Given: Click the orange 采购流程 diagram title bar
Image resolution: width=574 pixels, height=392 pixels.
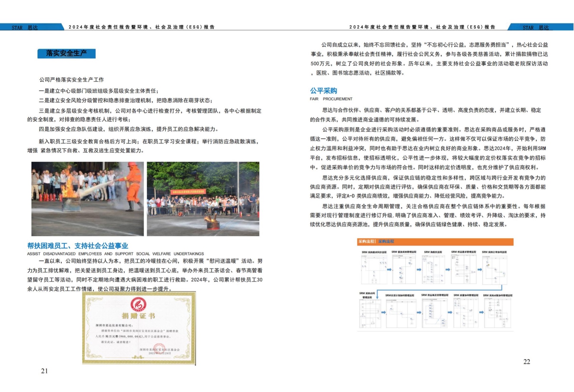Looking at the screenshot, I should [435, 242].
